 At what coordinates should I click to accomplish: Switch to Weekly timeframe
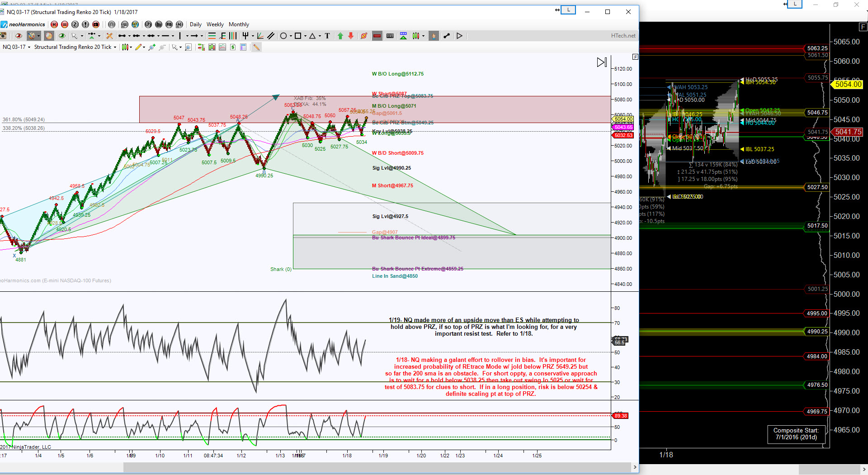tap(215, 24)
